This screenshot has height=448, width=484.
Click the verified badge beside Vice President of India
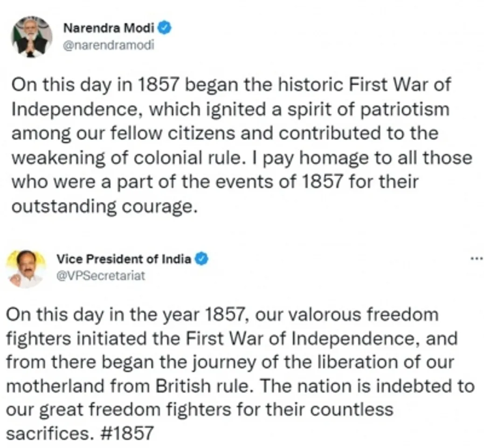(x=201, y=259)
